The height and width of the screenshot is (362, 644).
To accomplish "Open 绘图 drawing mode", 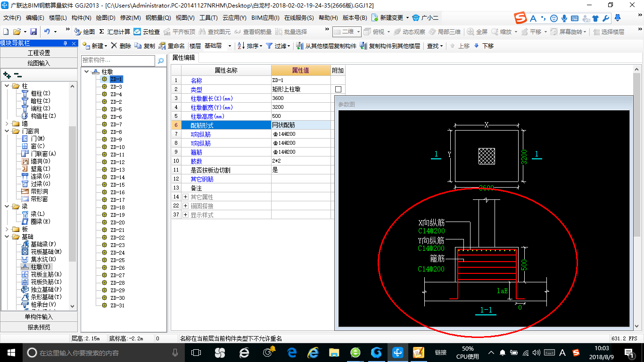I will pos(84,32).
